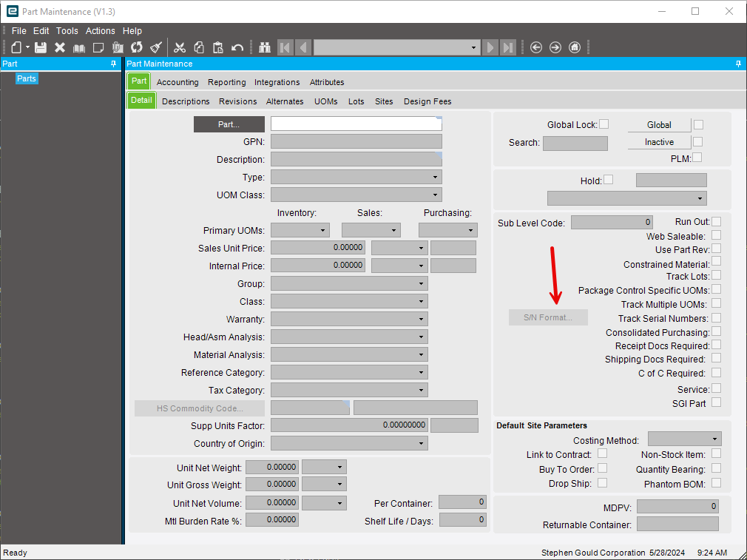Open the UOM Class dropdown

coord(356,195)
